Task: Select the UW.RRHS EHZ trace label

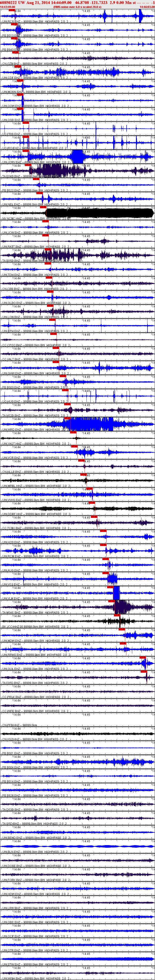Action: [35, 655]
